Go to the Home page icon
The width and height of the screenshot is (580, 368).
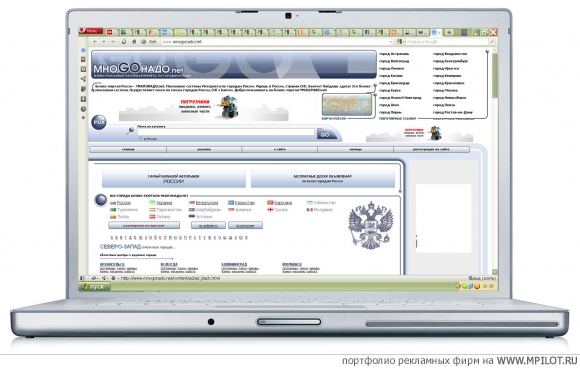134,42
